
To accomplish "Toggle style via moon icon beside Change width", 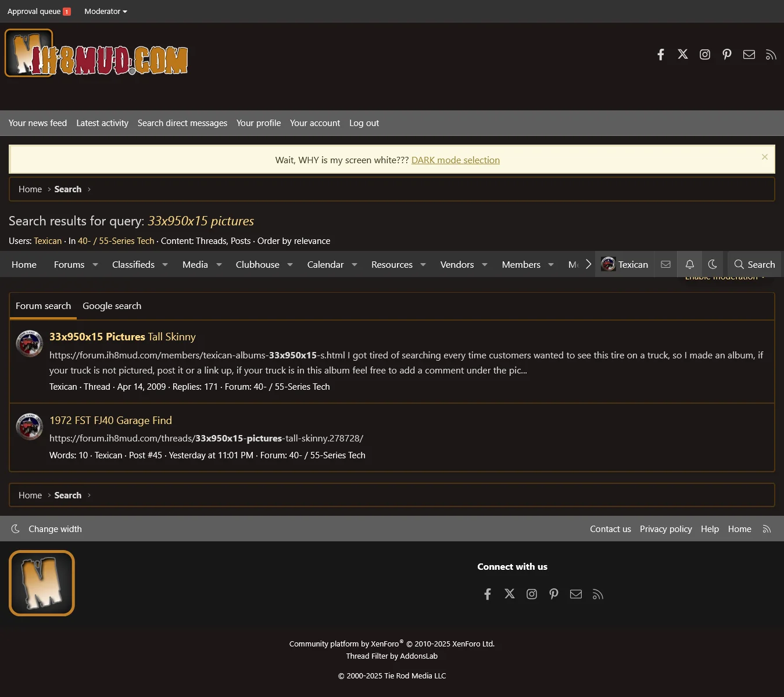I will pos(16,529).
